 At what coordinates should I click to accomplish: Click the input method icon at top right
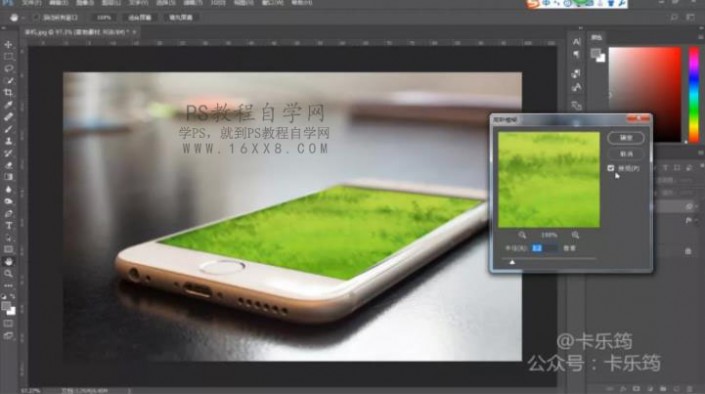tap(533, 4)
